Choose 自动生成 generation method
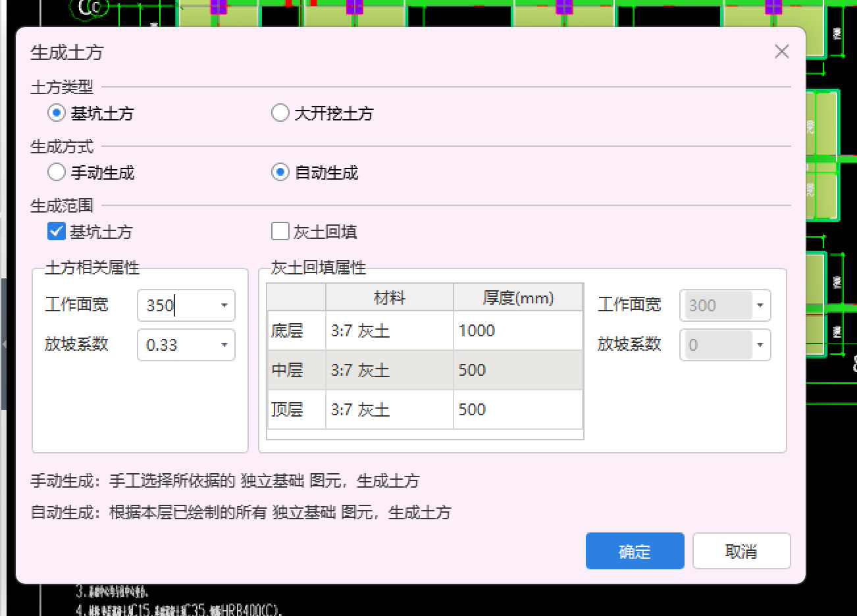This screenshot has height=616, width=857. pos(280,172)
